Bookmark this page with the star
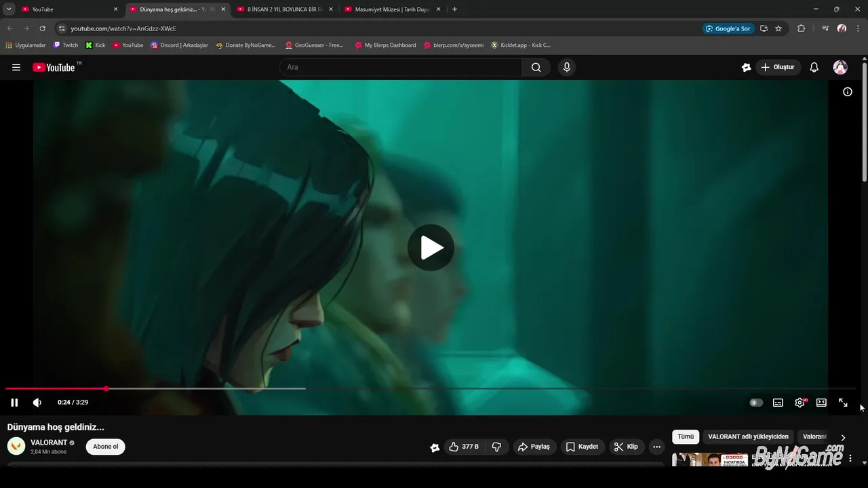Screen dimensions: 868x488 coord(778,28)
